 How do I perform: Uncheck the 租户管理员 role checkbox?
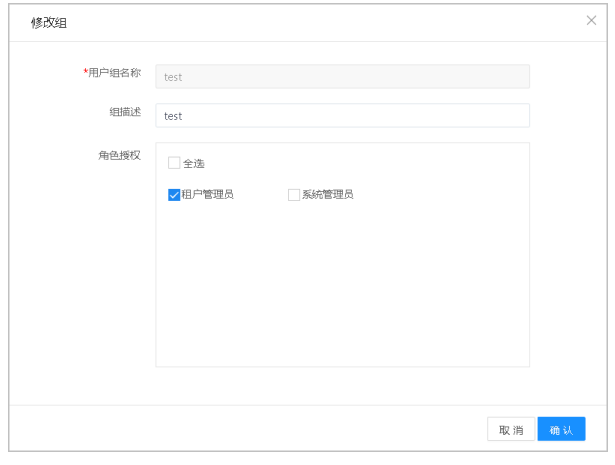[174, 194]
